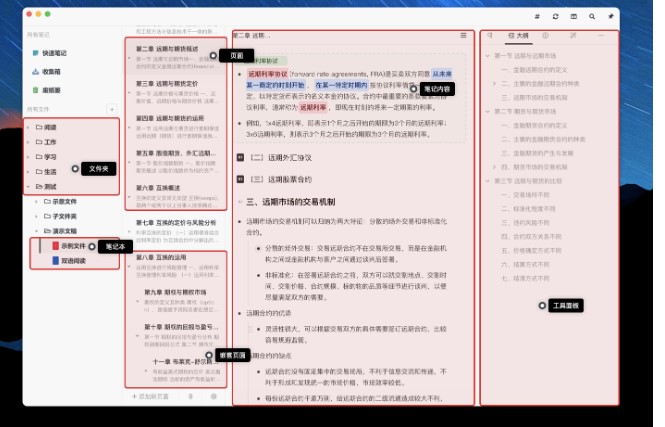Viewport: 665px width, 427px height.
Task: Expand the 工作 folder
Action: [x=27, y=142]
